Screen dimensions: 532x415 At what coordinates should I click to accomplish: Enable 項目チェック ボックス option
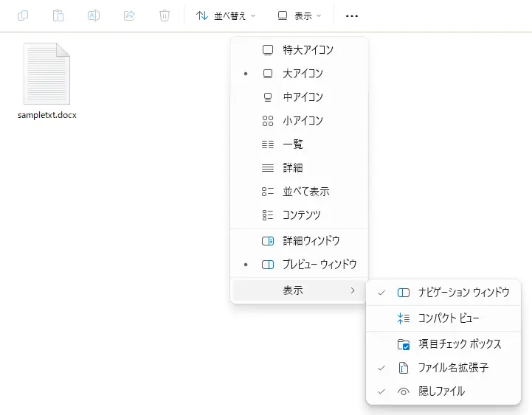[x=443, y=343]
